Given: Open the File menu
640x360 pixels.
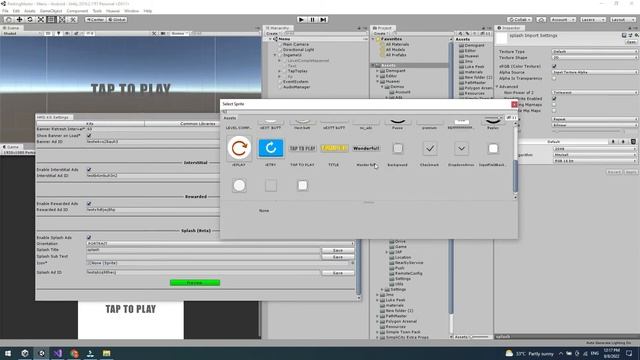Looking at the screenshot, I should point(5,11).
